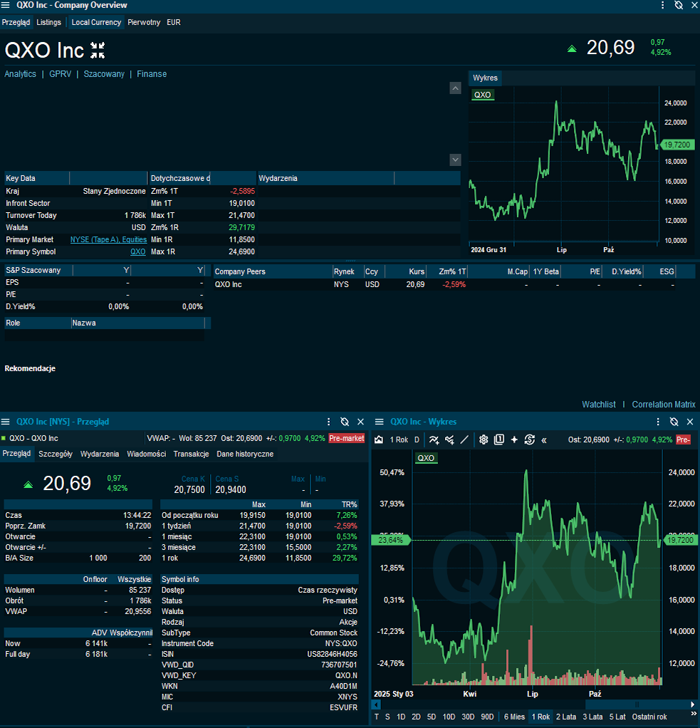The image size is (700, 728).
Task: Click the NYSE (Tape A), Equities link
Action: (x=108, y=239)
